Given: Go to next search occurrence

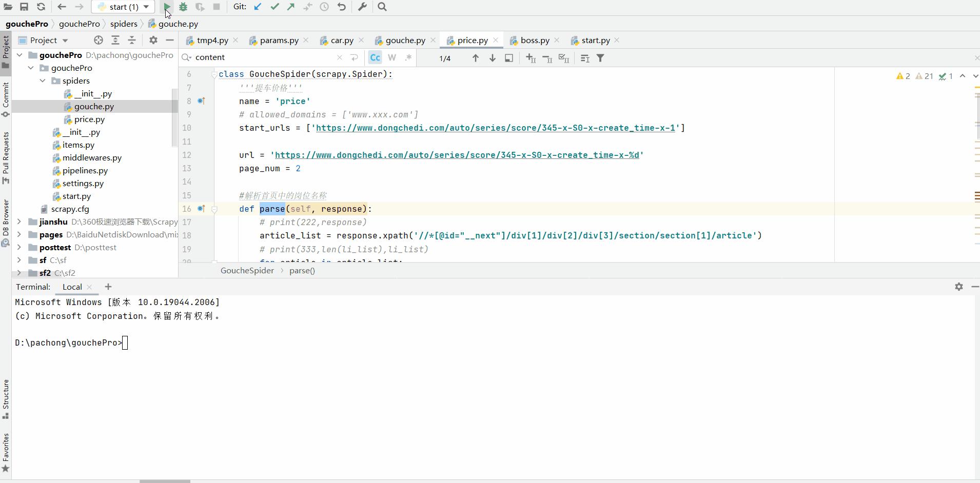Looking at the screenshot, I should pos(493,58).
